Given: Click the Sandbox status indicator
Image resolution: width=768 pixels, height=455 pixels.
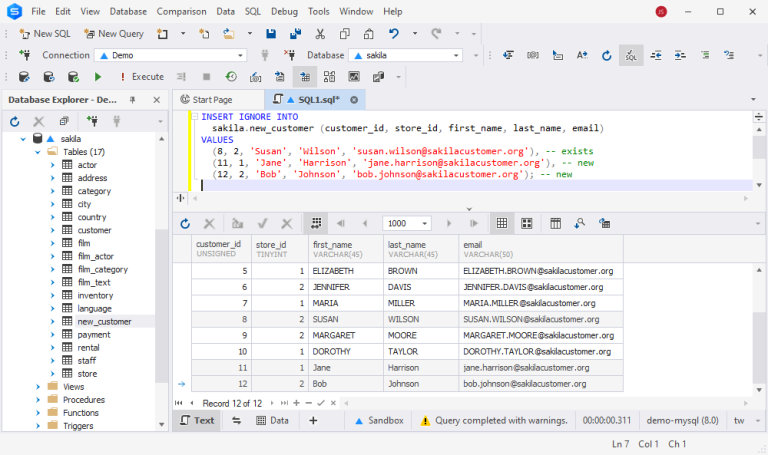Looking at the screenshot, I should tap(379, 420).
